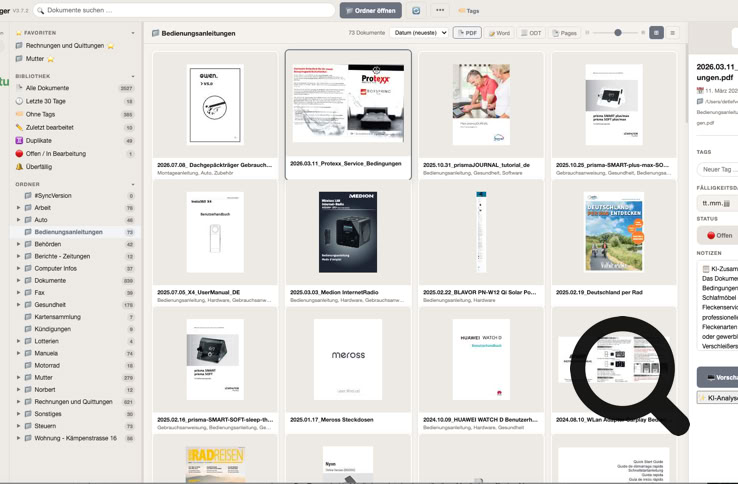Image resolution: width=738 pixels, height=484 pixels.
Task: Select the Letzte 30 Tage clock icon
Action: [x=19, y=101]
